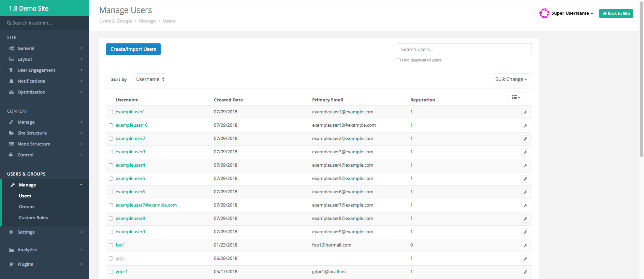
Task: Open edit wrench for exampleuser8
Action: point(525,219)
